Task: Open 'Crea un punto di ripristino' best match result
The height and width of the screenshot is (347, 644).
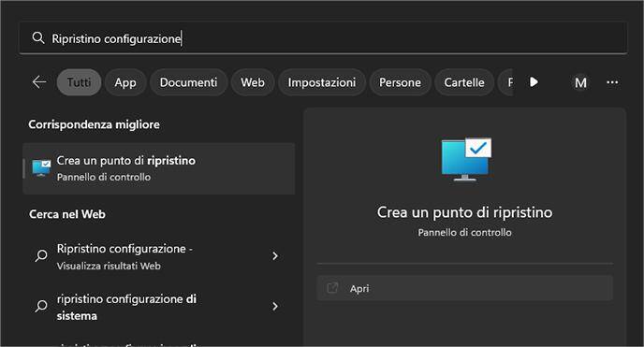Action: 159,168
